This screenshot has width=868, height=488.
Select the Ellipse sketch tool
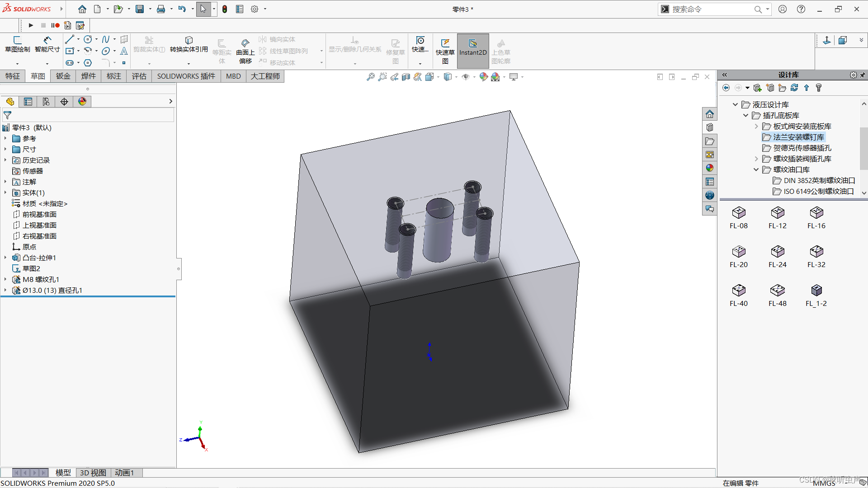(106, 51)
